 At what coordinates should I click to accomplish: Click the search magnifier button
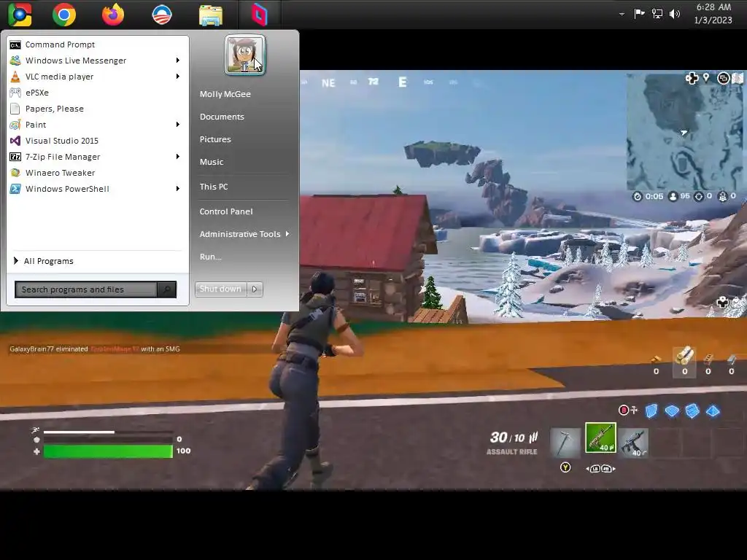pos(167,289)
